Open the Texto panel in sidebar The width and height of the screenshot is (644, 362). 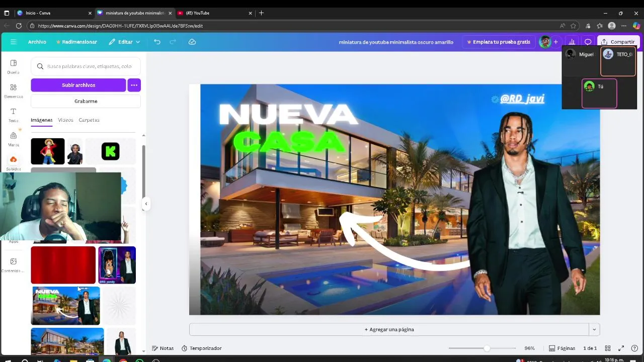[14, 115]
